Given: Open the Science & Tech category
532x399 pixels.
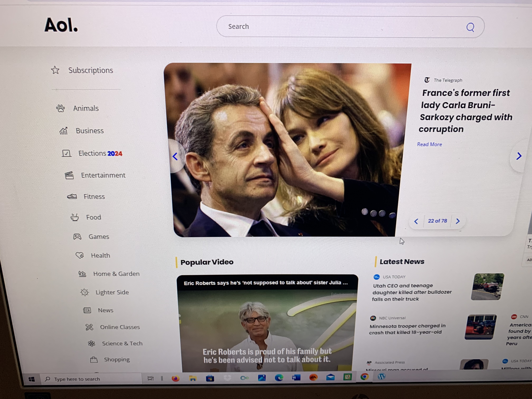Looking at the screenshot, I should point(122,343).
